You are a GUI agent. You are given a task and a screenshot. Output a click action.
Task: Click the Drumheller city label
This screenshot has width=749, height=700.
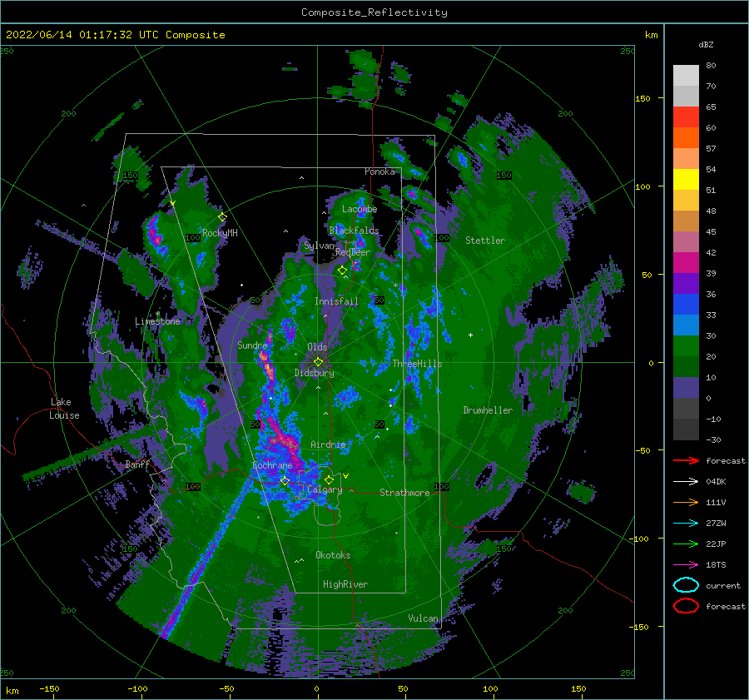(x=488, y=410)
